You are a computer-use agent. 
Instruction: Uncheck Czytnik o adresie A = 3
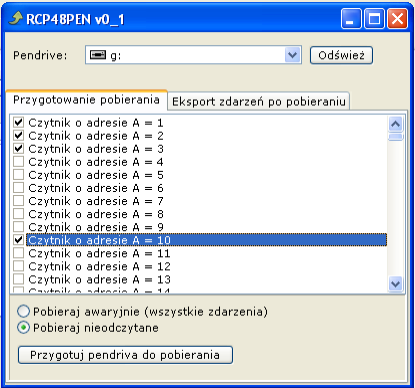pos(18,148)
